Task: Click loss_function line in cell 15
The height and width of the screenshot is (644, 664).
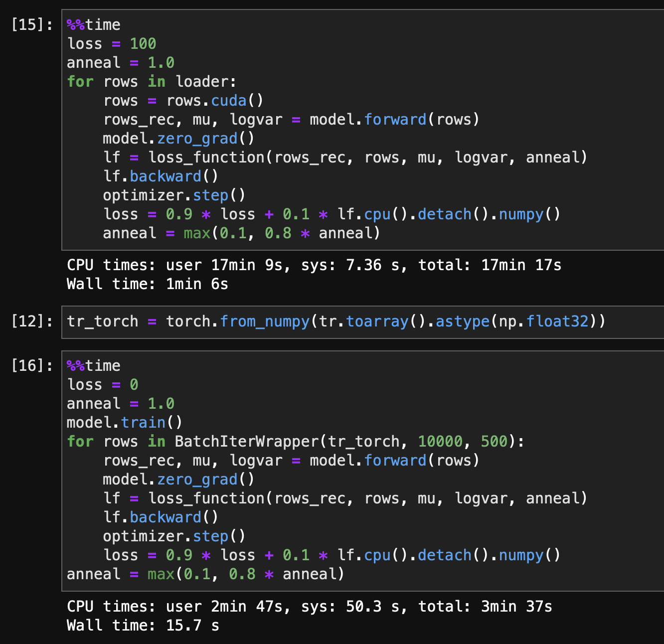Action: [345, 157]
